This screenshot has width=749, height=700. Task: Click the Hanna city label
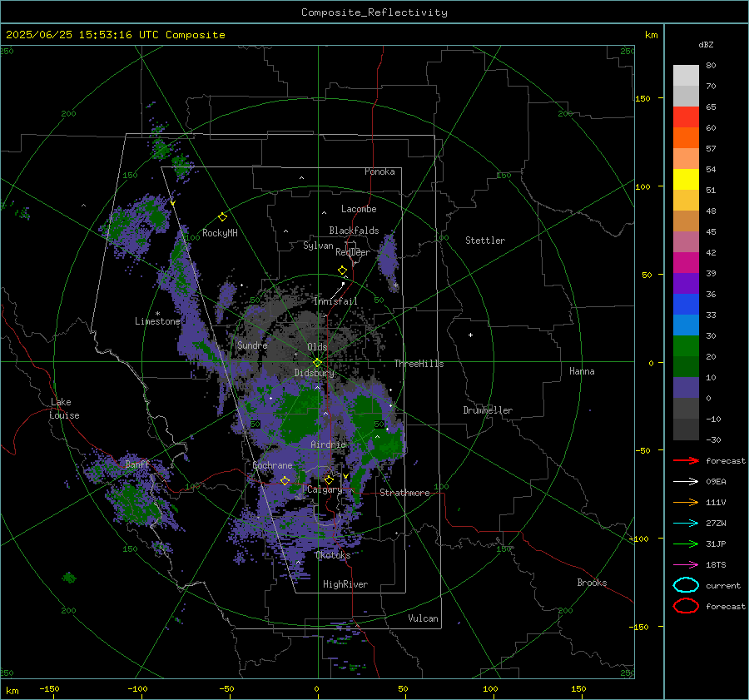(582, 371)
